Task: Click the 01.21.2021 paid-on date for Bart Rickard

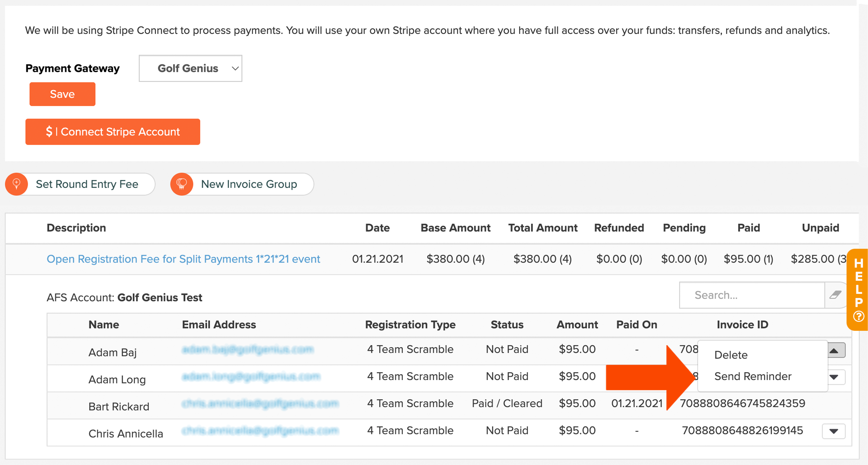Action: pyautogui.click(x=637, y=403)
